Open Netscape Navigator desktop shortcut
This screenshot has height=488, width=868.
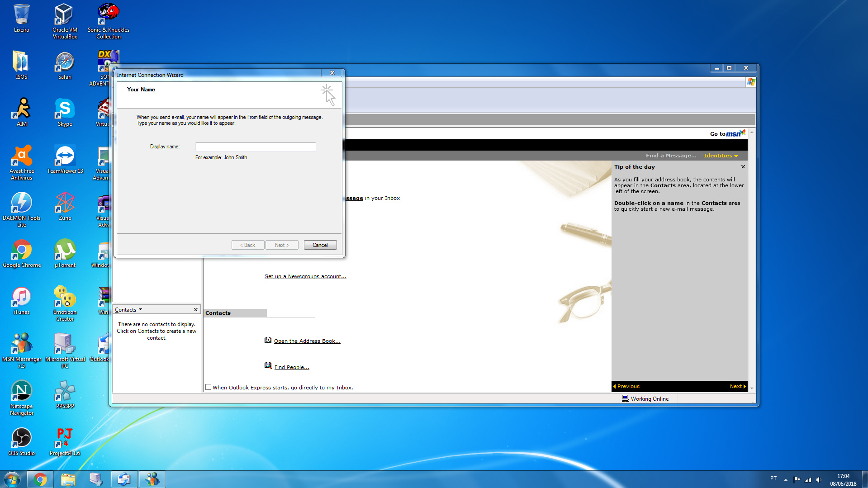click(21, 397)
